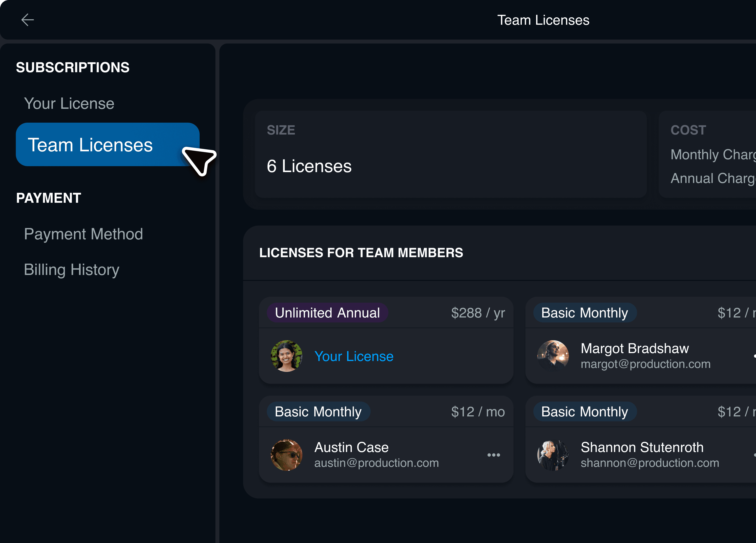Click the Unlimited Annual plan badge
The image size is (756, 543).
(327, 313)
